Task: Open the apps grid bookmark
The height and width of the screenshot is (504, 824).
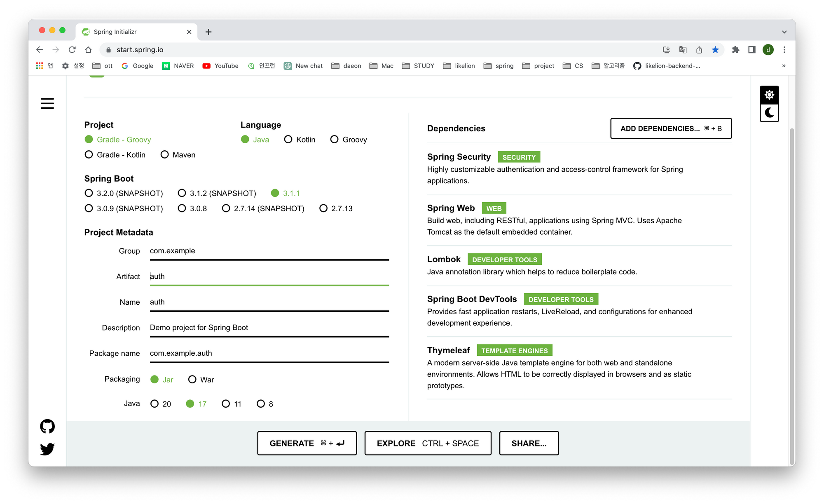Action: (x=44, y=66)
